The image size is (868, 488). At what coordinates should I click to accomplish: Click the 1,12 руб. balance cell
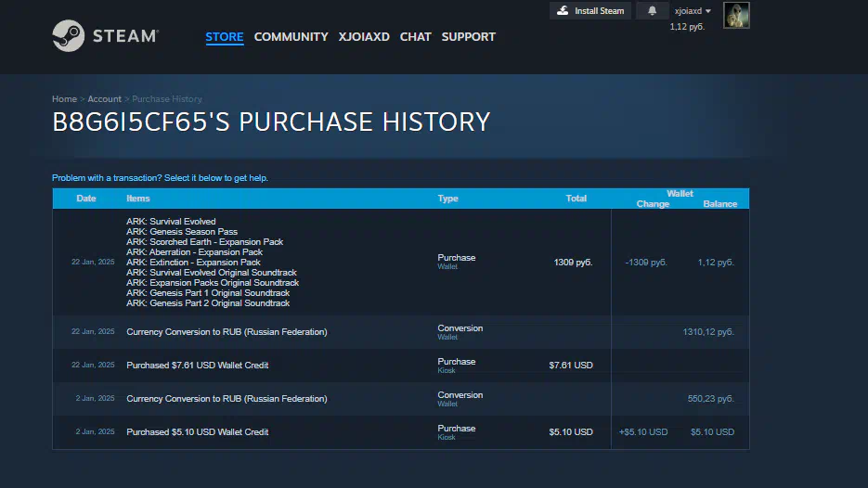(716, 263)
